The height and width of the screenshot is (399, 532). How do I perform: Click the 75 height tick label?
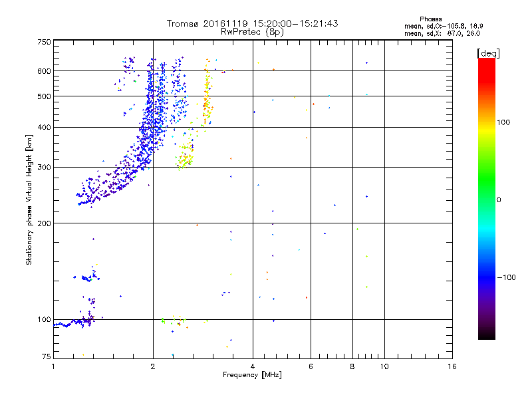click(x=47, y=356)
